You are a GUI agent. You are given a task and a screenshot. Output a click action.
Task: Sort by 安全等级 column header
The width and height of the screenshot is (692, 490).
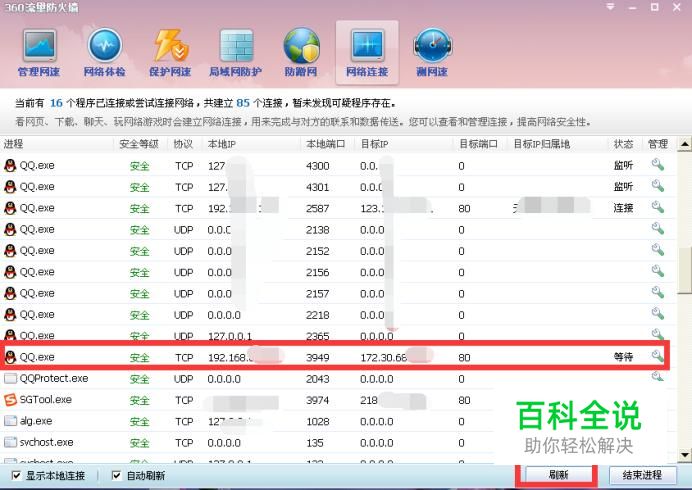(140, 144)
